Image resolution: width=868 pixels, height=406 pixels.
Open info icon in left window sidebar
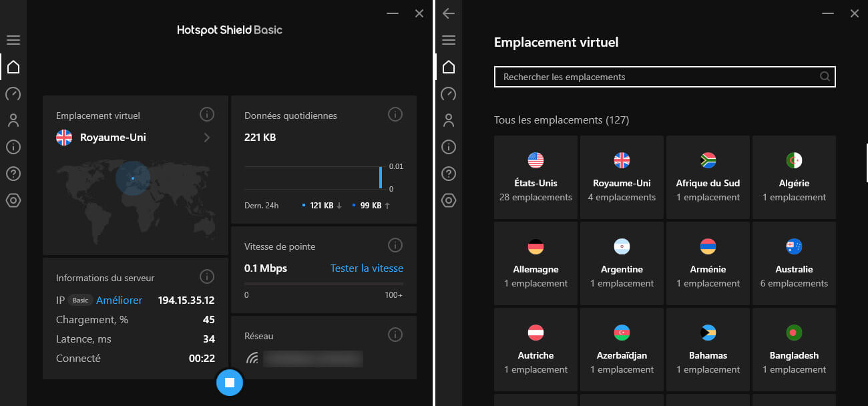pyautogui.click(x=13, y=147)
